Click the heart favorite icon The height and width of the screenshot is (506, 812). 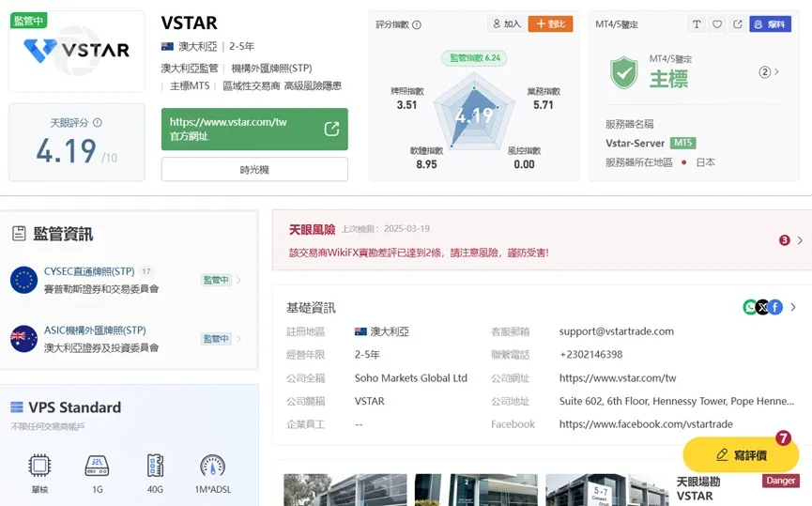pos(717,23)
